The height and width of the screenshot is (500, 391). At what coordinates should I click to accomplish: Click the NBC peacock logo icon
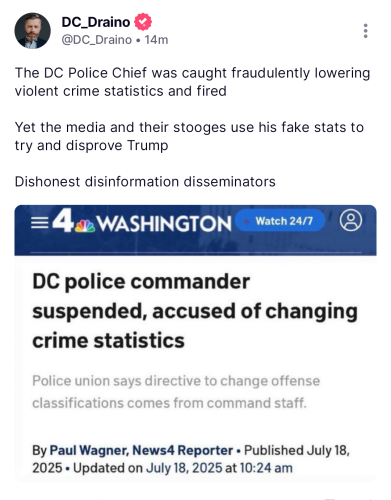(x=85, y=226)
